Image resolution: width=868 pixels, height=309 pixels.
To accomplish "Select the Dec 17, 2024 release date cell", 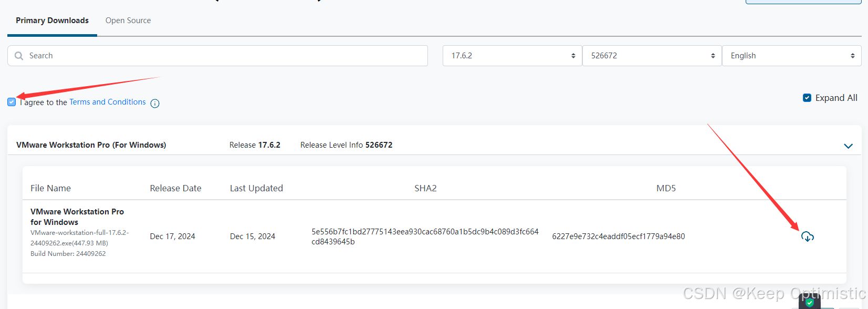I will [x=172, y=236].
